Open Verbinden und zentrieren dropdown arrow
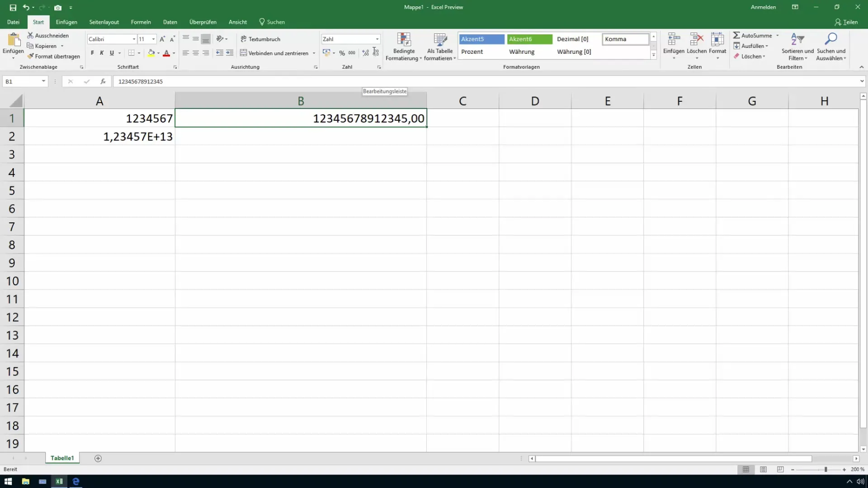This screenshot has width=868, height=488. coord(314,53)
